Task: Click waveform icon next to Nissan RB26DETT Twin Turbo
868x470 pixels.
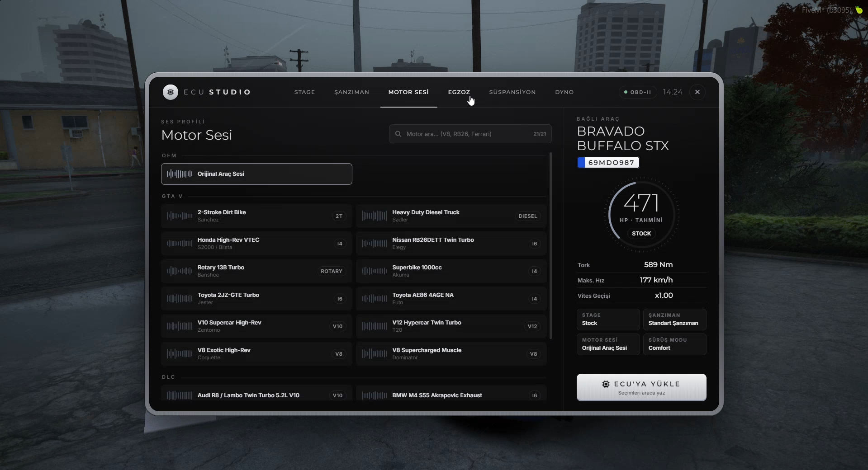Action: 374,244
